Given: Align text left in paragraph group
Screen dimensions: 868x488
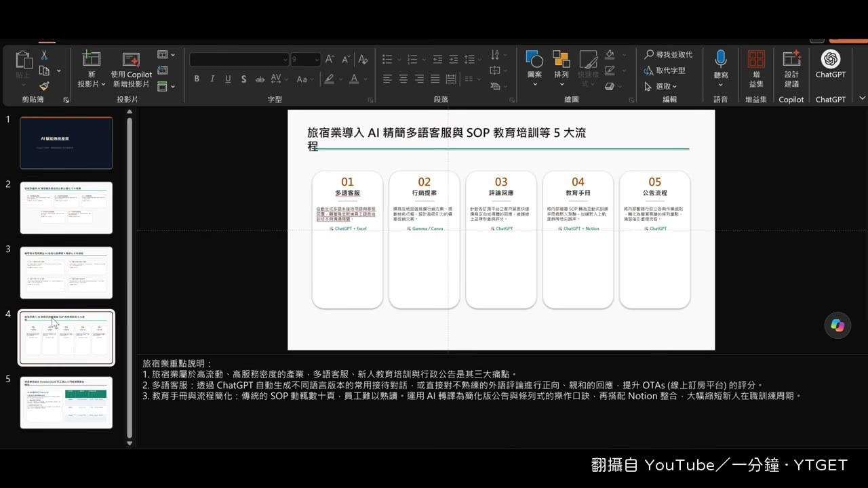Looking at the screenshot, I should click(387, 79).
